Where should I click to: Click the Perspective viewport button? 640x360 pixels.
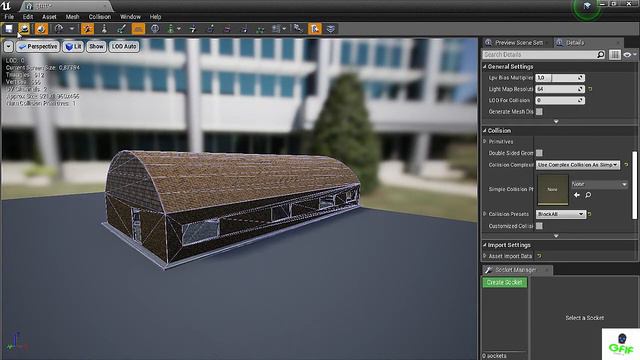38,47
